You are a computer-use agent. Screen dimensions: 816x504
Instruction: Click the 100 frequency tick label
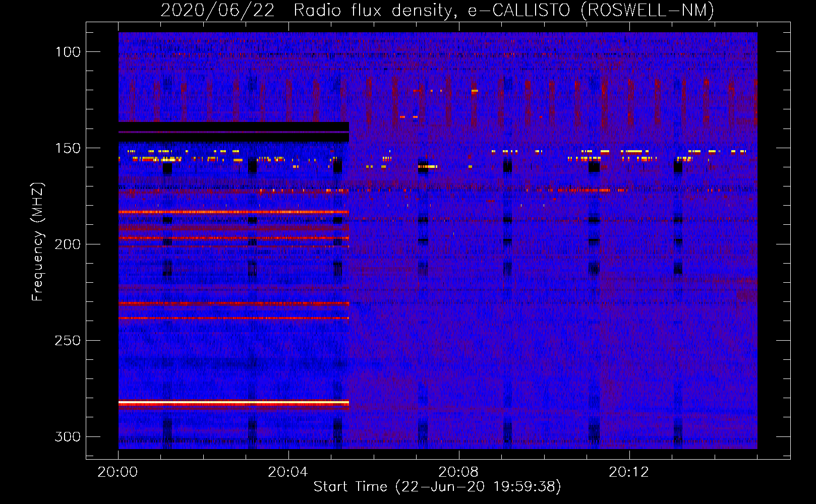coord(68,52)
